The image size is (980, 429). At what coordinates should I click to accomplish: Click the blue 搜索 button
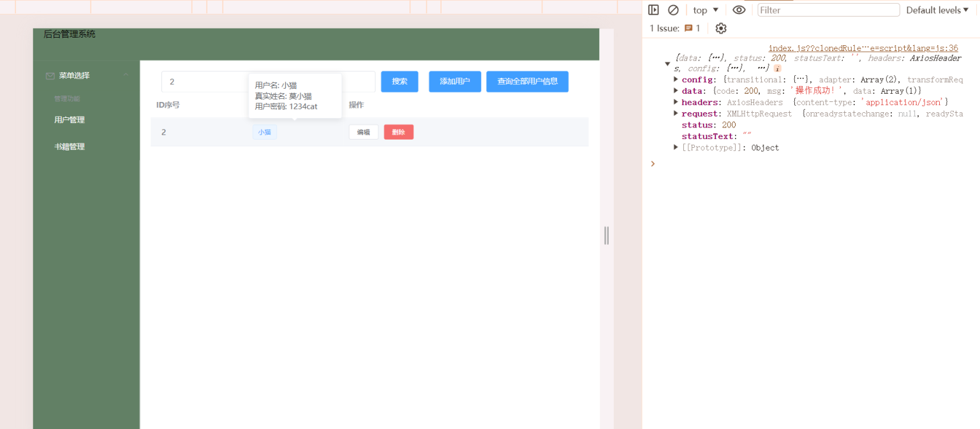(x=399, y=82)
